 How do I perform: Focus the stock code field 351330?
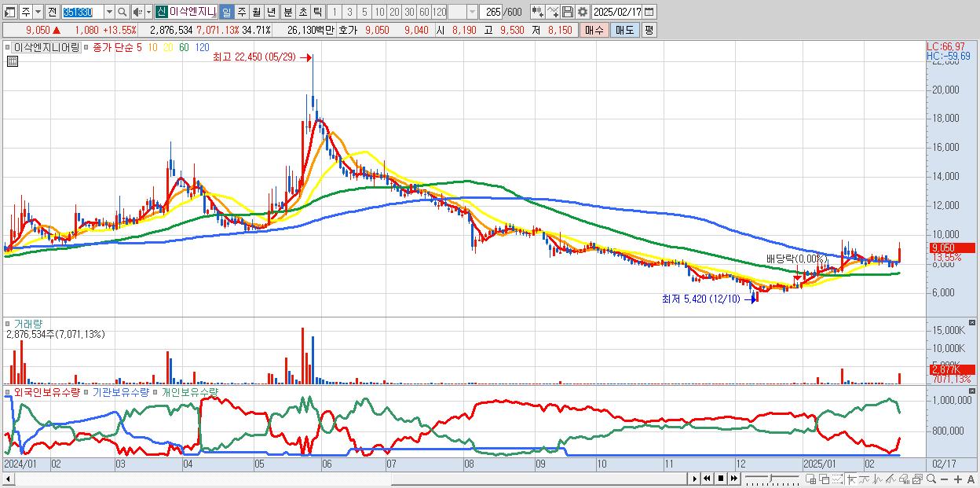(82, 12)
